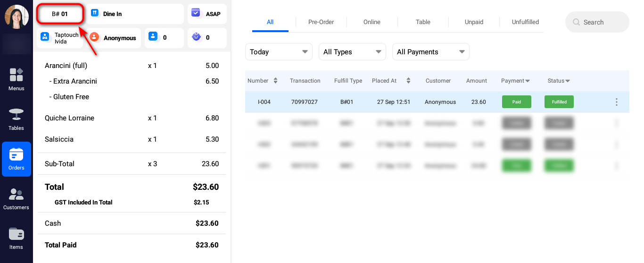Open the All Types dropdown
Image resolution: width=644 pixels, height=263 pixels.
click(352, 52)
